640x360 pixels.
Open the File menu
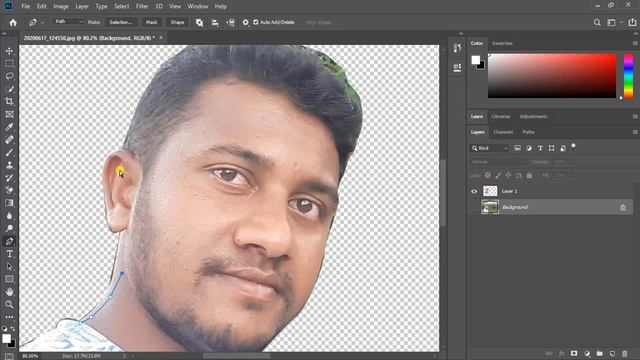pyautogui.click(x=26, y=6)
